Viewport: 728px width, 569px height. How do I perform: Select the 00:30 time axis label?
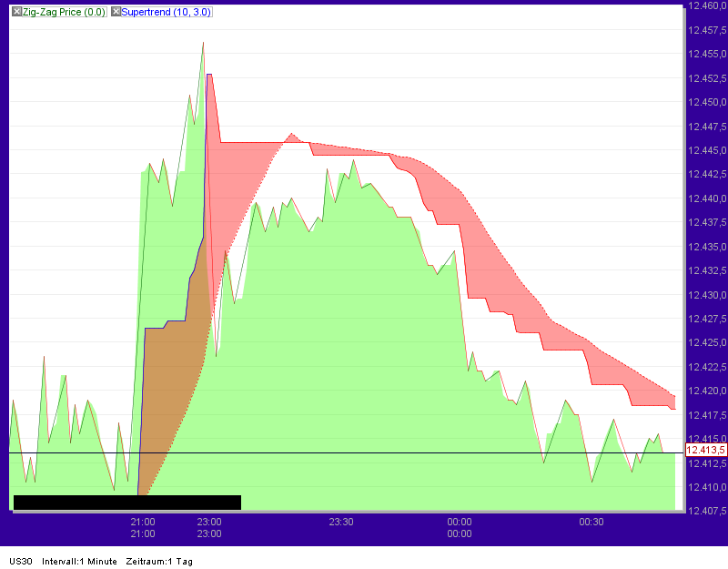click(x=591, y=523)
